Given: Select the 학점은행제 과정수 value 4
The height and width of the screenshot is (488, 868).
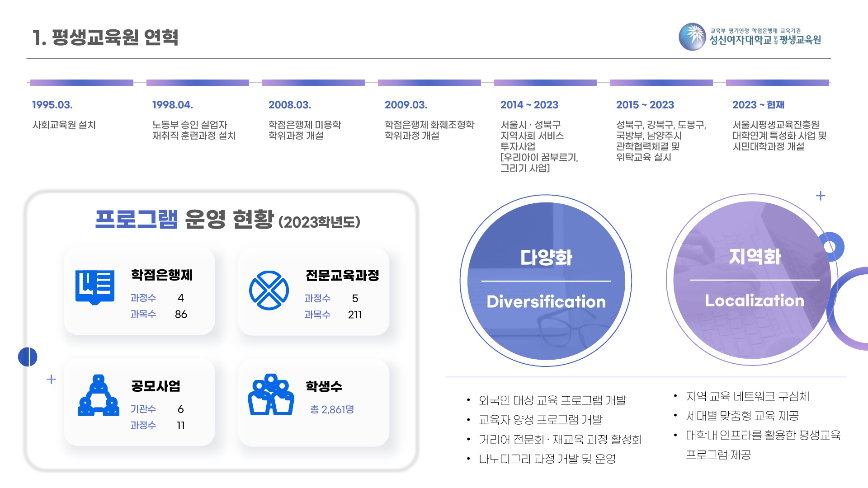Looking at the screenshot, I should tap(181, 298).
